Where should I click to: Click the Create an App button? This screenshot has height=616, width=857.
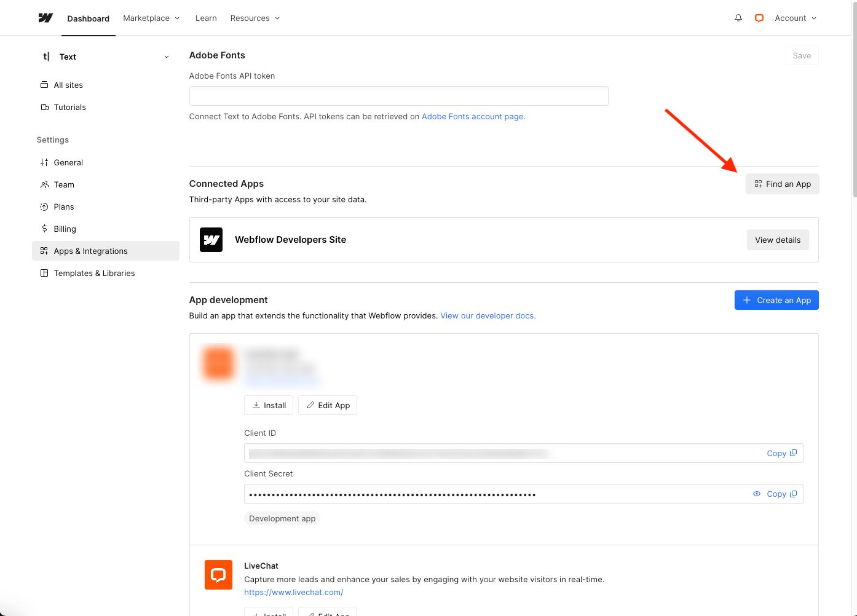pyautogui.click(x=776, y=300)
